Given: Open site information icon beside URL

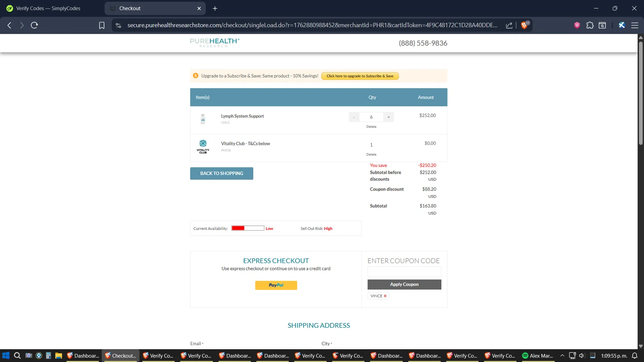Looking at the screenshot, I should 118,25.
